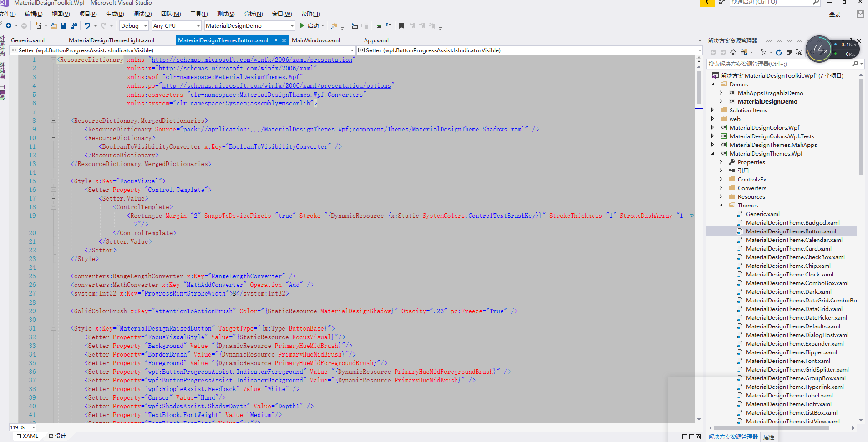Select the MaterialDesignColors.Wpf project
This screenshot has height=442, width=868.
(x=764, y=128)
